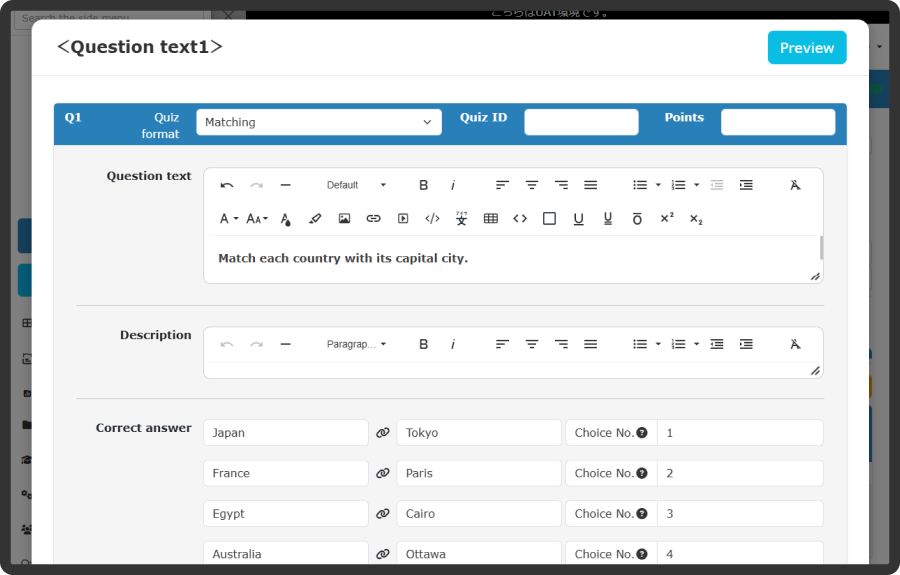Viewport: 900px width, 575px height.
Task: Apply double underline formatting
Action: (608, 219)
